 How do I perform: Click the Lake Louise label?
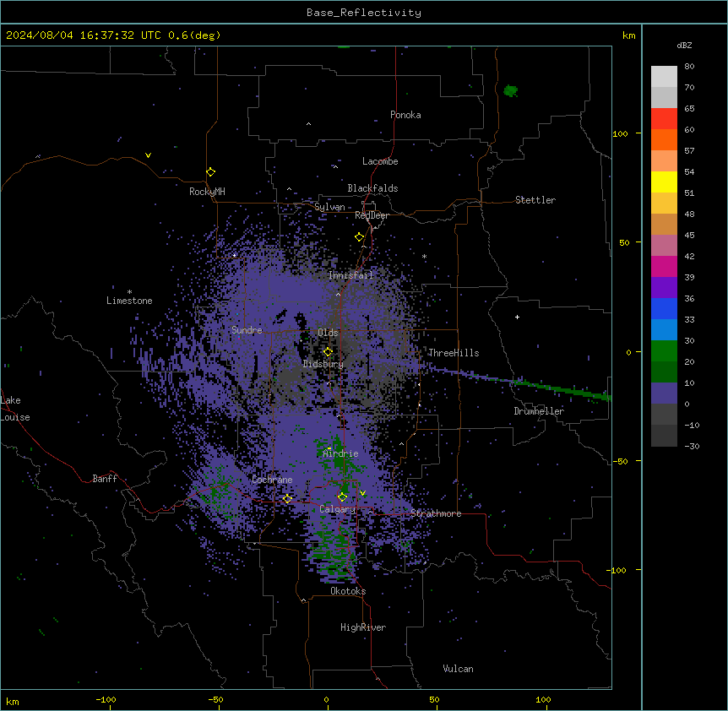coord(15,409)
